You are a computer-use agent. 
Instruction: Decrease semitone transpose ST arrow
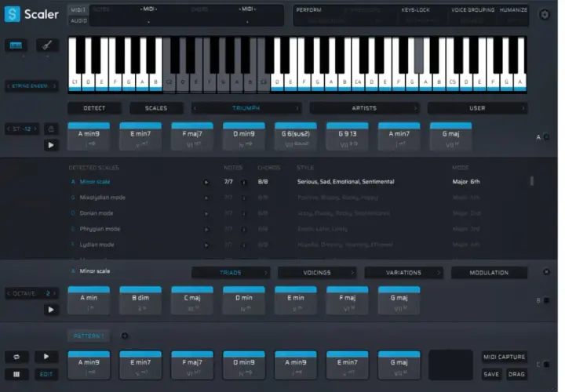point(9,129)
